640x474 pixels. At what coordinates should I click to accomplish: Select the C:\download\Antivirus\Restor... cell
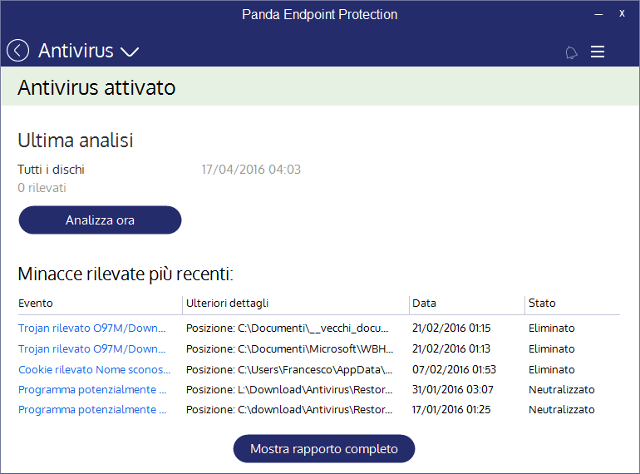click(x=289, y=409)
